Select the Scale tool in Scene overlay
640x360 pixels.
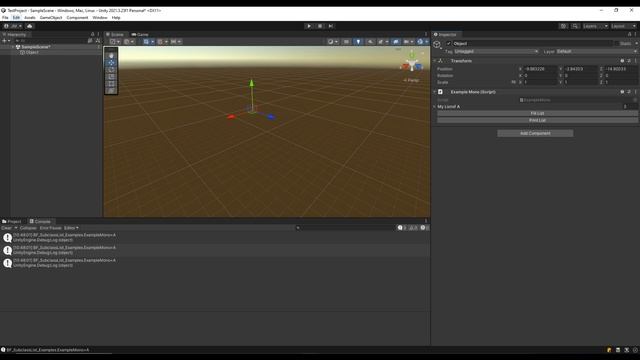(111, 77)
